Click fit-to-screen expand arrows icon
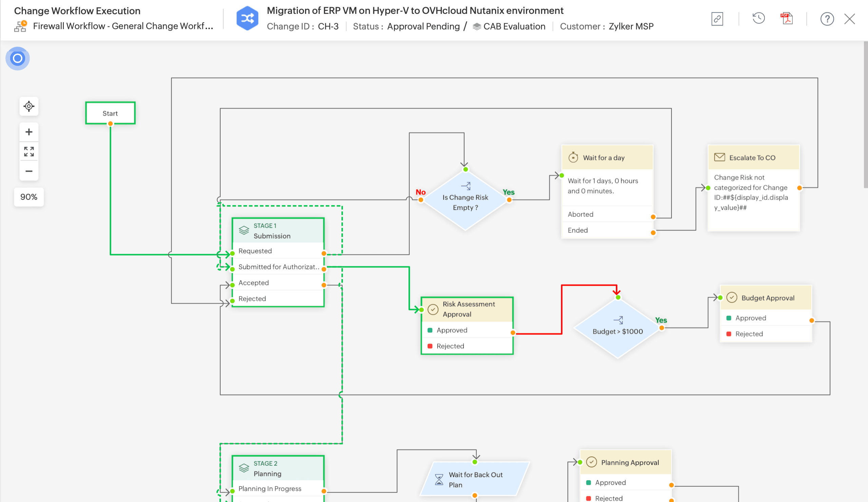Image resolution: width=868 pixels, height=502 pixels. (29, 152)
